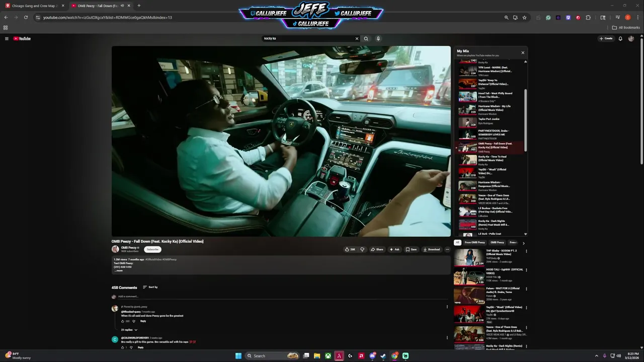Share the video
644x362 pixels.
[x=377, y=249]
